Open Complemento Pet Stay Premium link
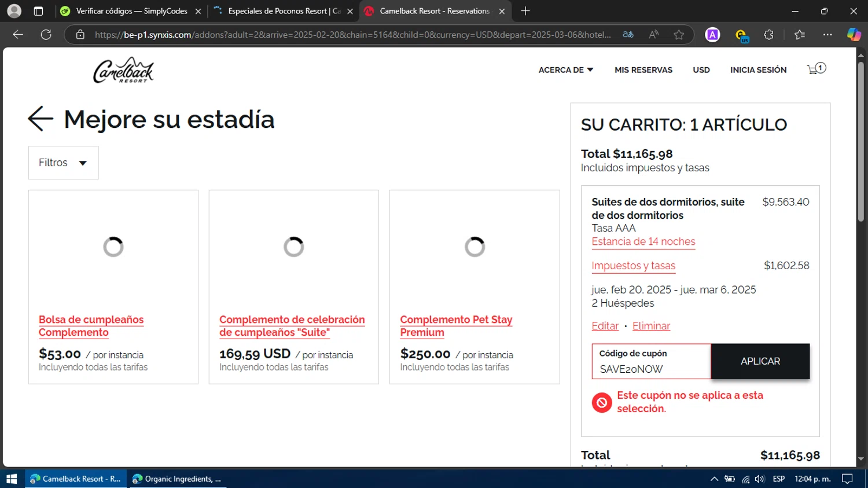 (x=456, y=326)
